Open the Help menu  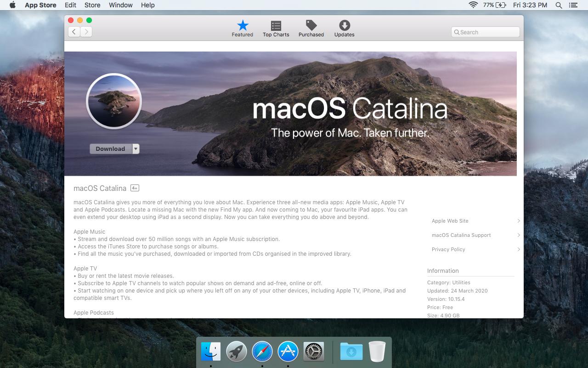[x=148, y=5]
